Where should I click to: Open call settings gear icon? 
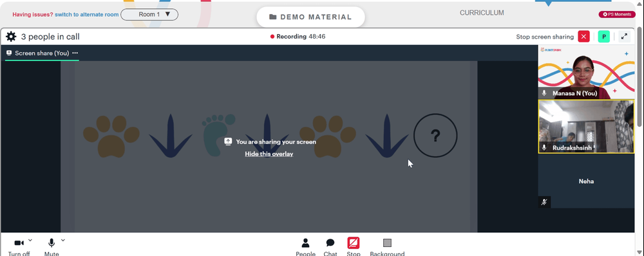(11, 37)
